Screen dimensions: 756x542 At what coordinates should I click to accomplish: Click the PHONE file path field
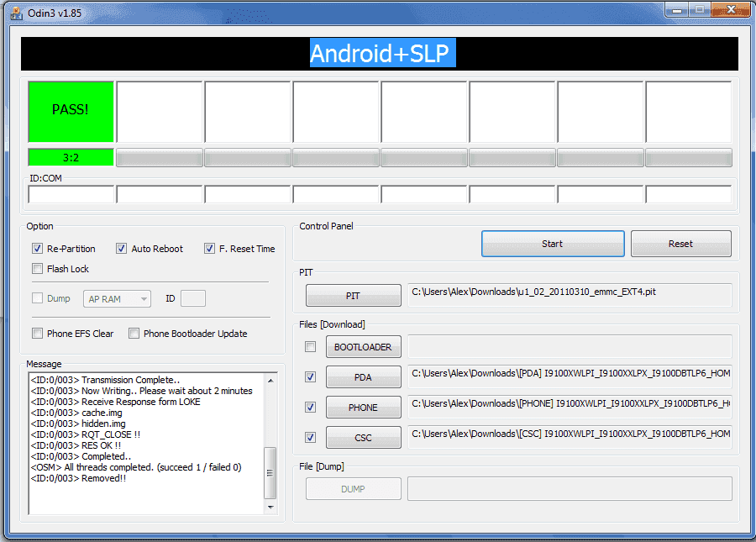[570, 408]
